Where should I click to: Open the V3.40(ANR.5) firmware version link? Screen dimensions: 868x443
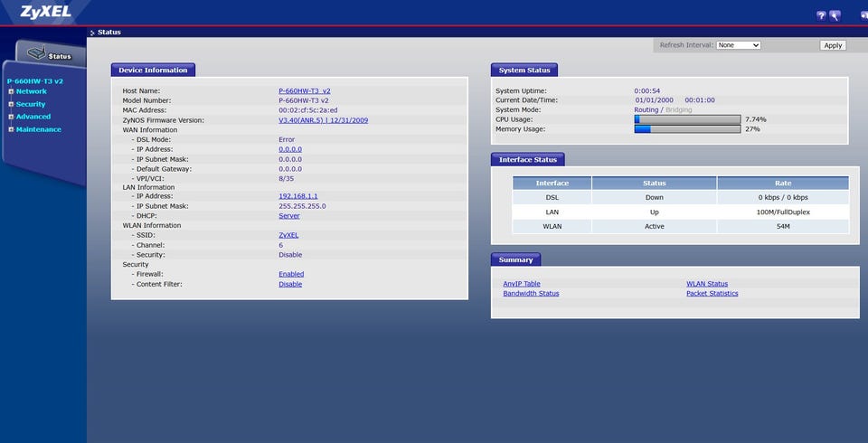tap(324, 120)
